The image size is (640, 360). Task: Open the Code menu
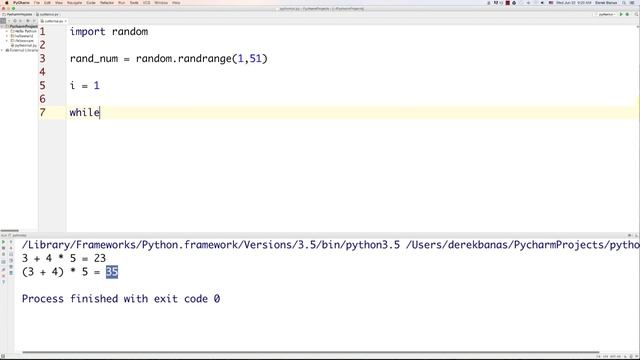click(91, 3)
